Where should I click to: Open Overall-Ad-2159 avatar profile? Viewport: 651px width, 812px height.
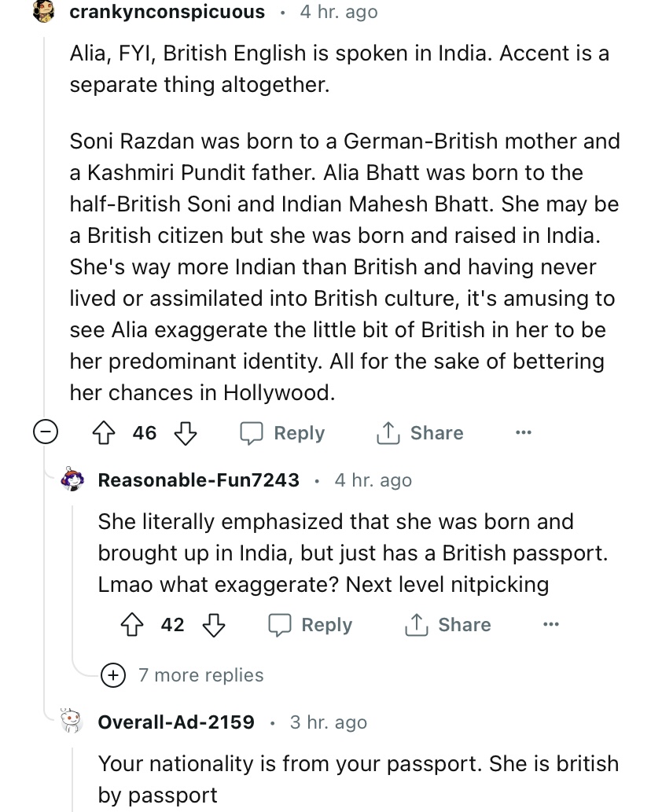click(x=72, y=722)
